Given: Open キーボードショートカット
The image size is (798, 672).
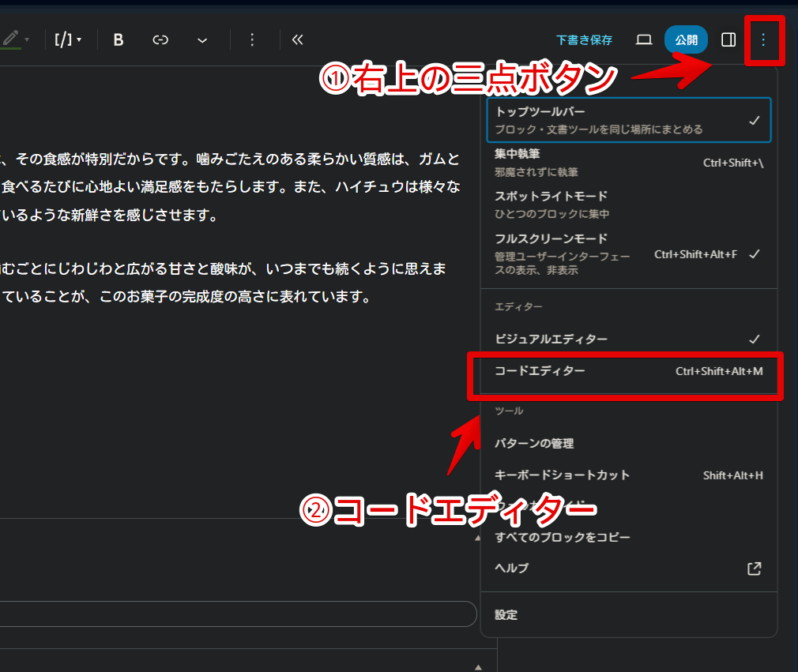Looking at the screenshot, I should (629, 475).
